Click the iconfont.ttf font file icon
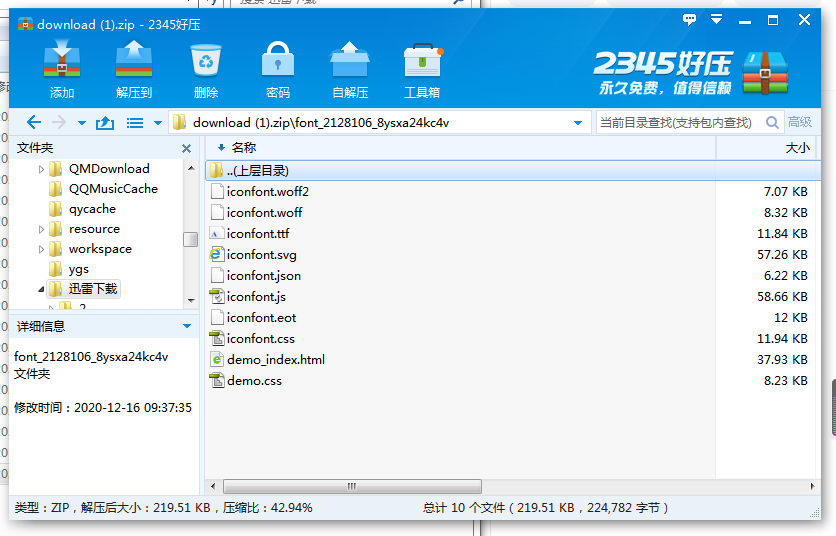Screen dimensions: 836x536 [216, 234]
